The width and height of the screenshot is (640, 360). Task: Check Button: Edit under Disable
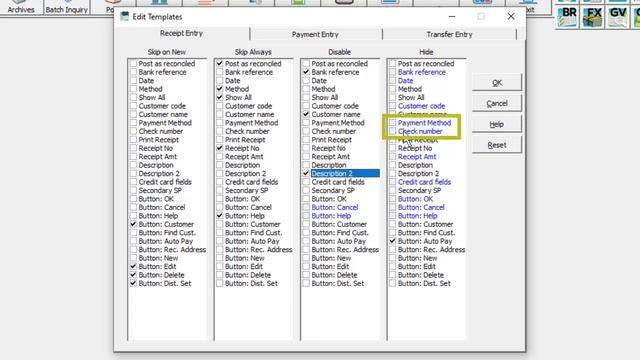(306, 266)
